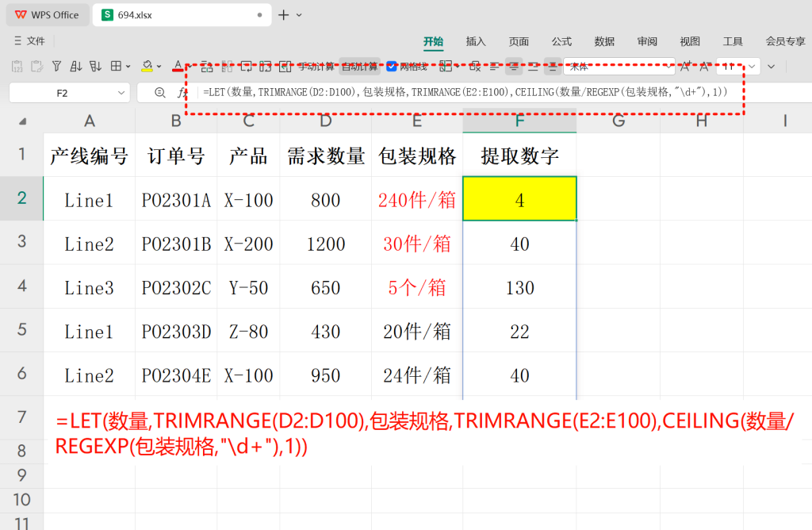Apply the filter funnel tool
Screen dimensions: 812x530
(56, 67)
